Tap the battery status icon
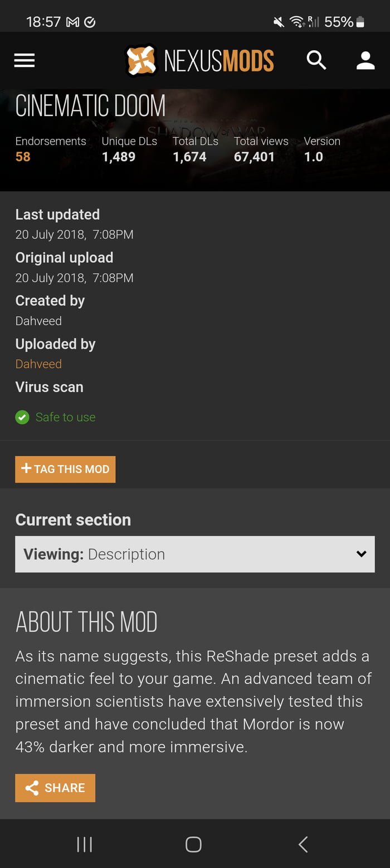Screen dimensions: 390x868 (360, 22)
